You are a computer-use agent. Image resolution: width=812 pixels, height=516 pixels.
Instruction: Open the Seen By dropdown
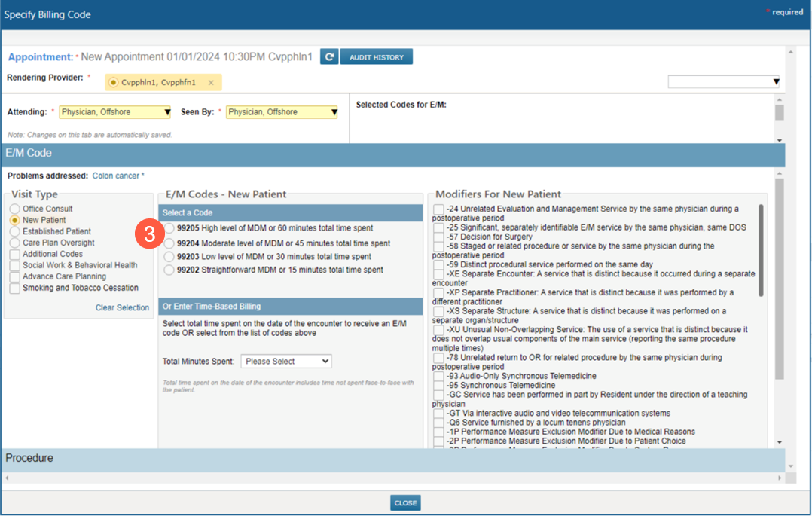(x=282, y=112)
